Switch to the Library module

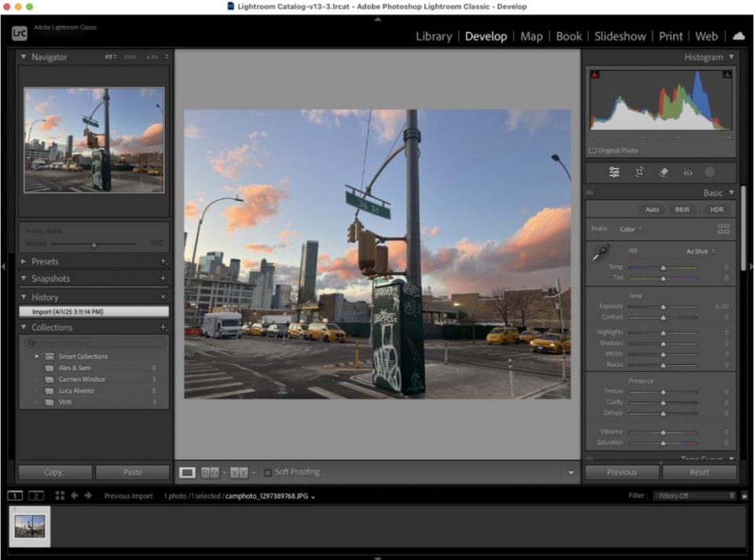[x=433, y=36]
